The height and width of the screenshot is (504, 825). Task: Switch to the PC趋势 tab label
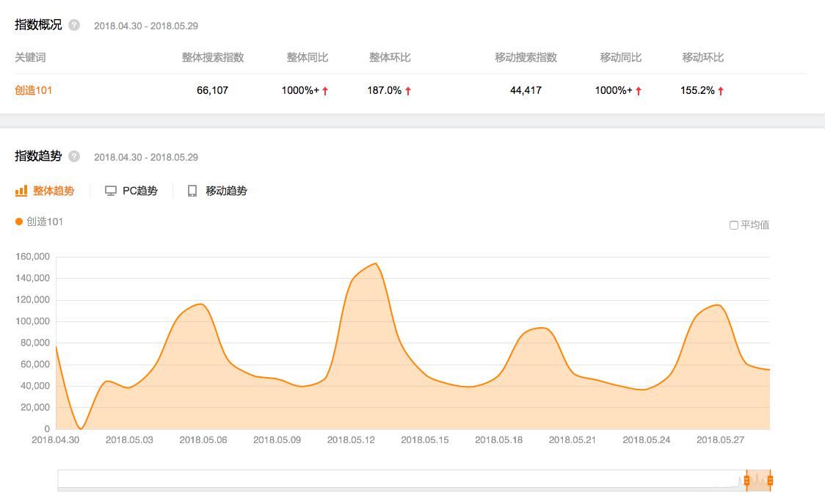(139, 191)
